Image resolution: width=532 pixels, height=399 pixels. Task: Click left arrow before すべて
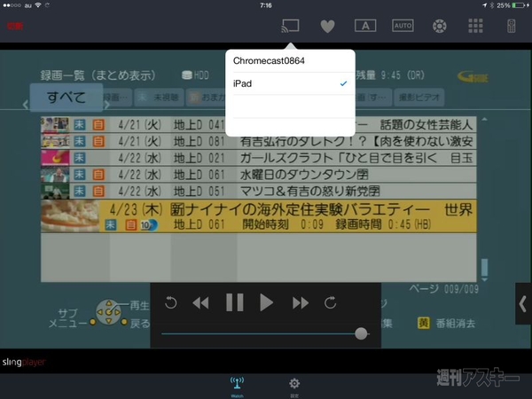pos(26,105)
